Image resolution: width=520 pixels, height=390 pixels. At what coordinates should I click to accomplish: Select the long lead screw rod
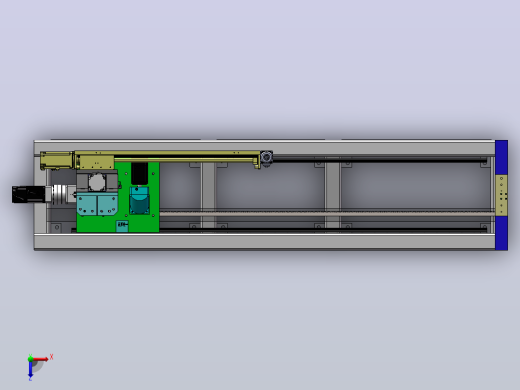tap(327, 213)
